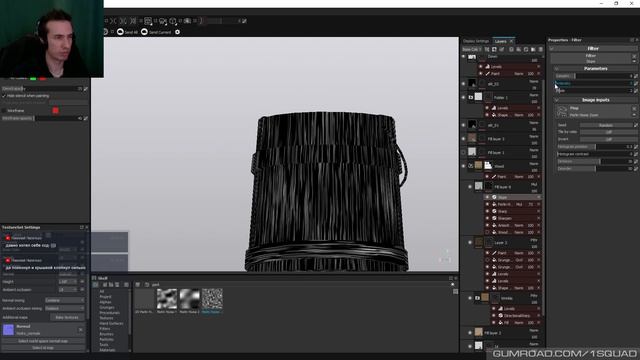640x360 pixels.
Task: Adjust the Histogram contrast slider
Action: (x=595, y=154)
